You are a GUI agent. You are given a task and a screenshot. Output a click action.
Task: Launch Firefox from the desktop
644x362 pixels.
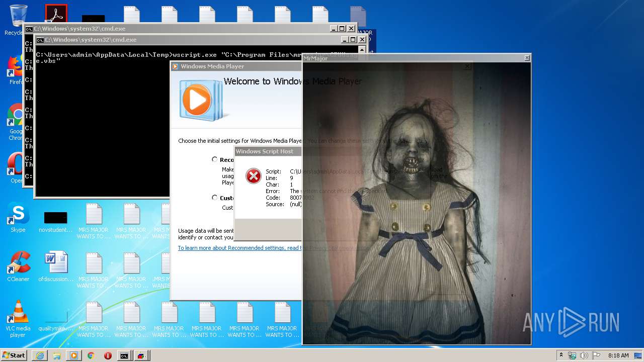coord(15,69)
